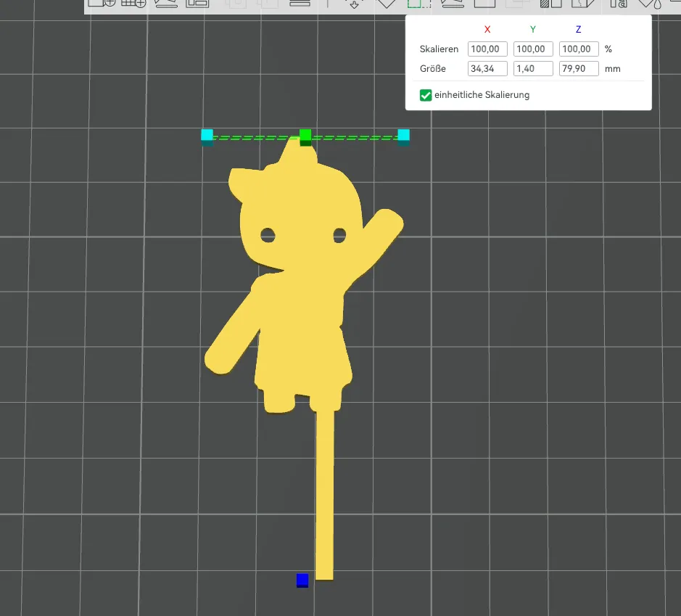Click the Größe Y field showing 1,40
Screen dimensions: 681x616
coord(533,69)
